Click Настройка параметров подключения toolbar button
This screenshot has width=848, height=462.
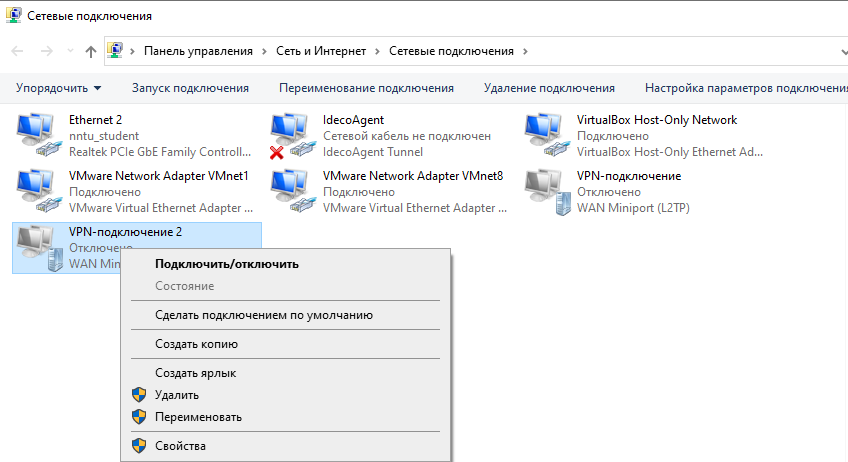point(746,88)
